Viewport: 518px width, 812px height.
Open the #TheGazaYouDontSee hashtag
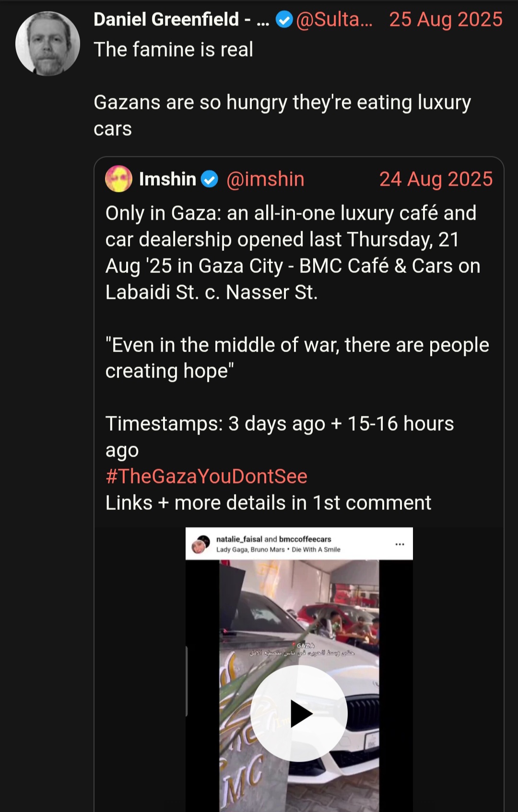(206, 476)
